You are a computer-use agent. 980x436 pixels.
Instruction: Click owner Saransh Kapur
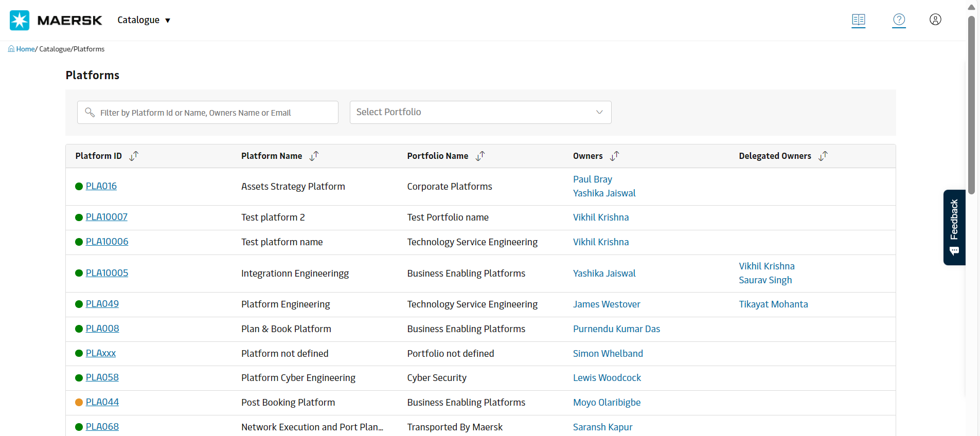(x=603, y=427)
